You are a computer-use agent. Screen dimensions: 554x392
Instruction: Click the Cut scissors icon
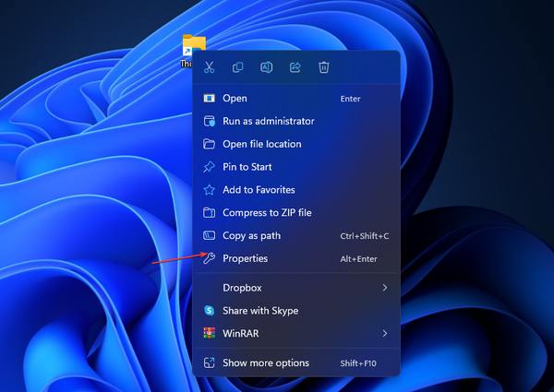(x=210, y=67)
